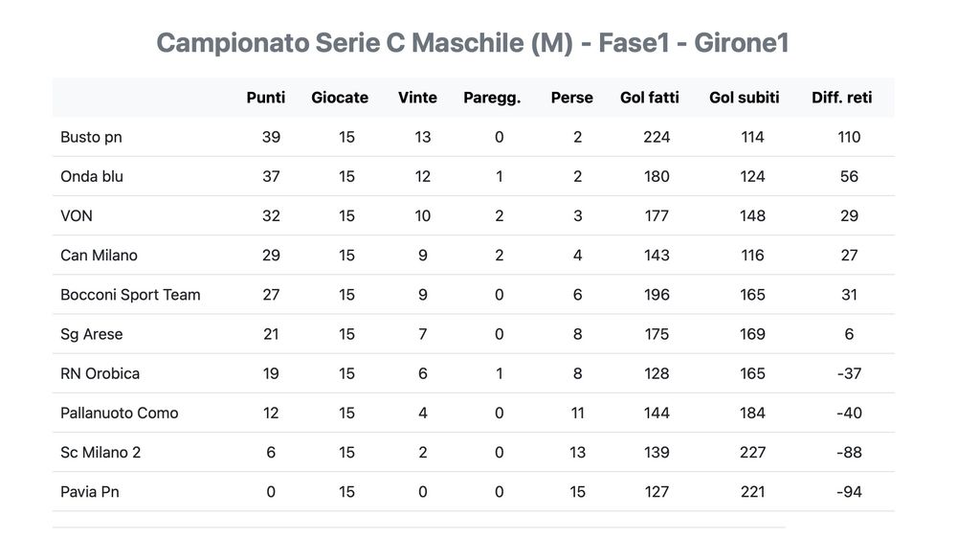
Task: Click the Giocate column header
Action: [x=340, y=98]
